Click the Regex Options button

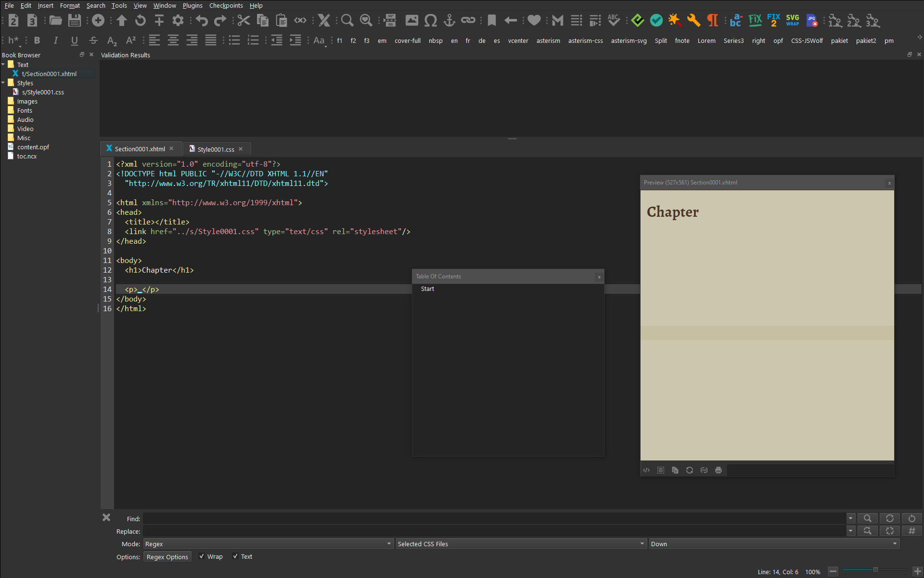pyautogui.click(x=167, y=557)
